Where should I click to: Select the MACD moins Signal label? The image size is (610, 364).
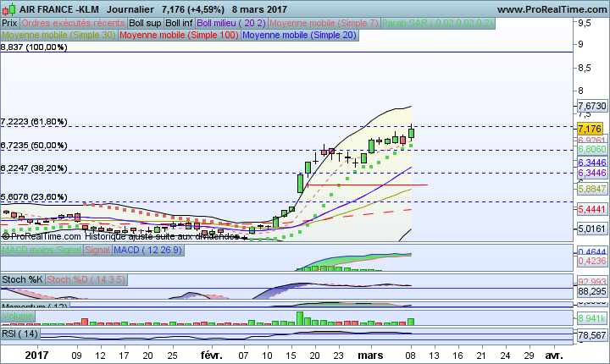point(42,250)
